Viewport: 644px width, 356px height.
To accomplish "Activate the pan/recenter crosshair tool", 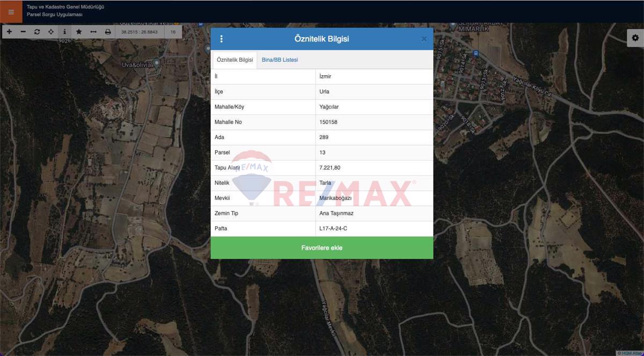I will 50,32.
